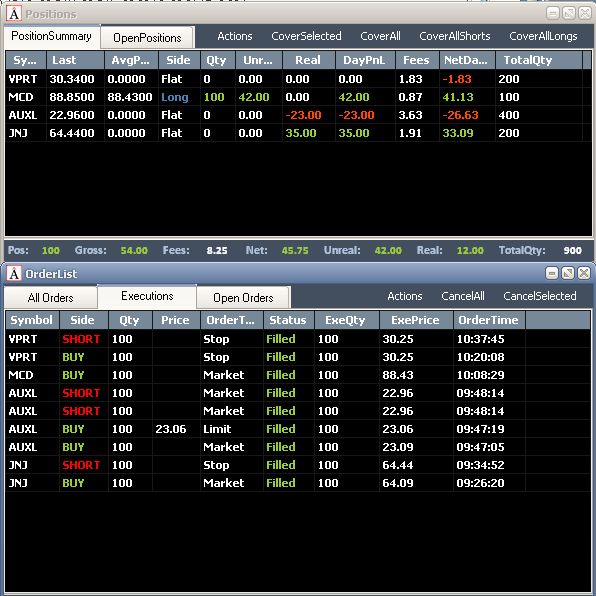Image resolution: width=596 pixels, height=596 pixels.
Task: Open the Actions menu in Positions
Action: (x=235, y=36)
